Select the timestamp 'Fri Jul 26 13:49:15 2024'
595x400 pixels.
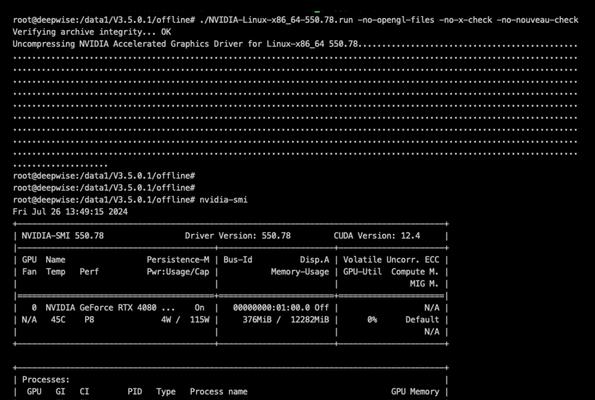70,212
